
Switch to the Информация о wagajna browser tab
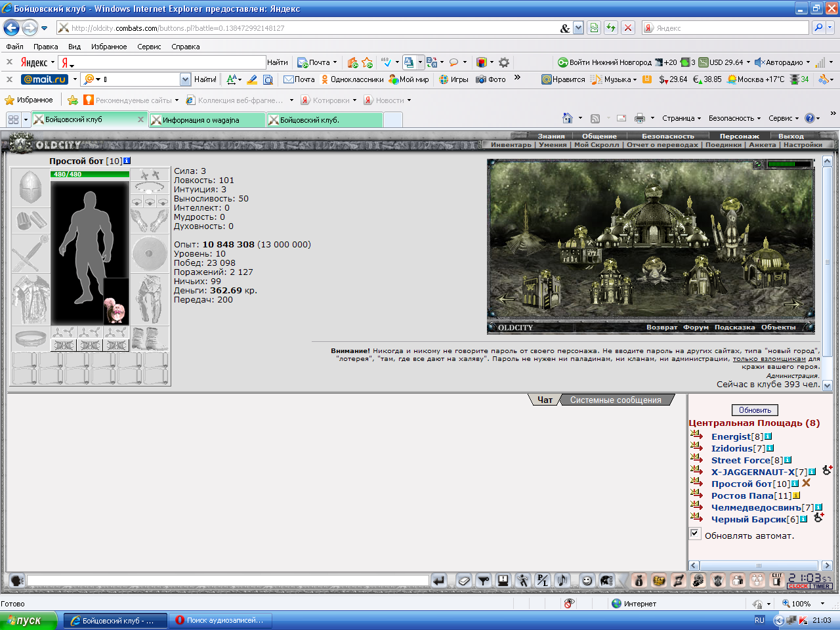point(207,120)
